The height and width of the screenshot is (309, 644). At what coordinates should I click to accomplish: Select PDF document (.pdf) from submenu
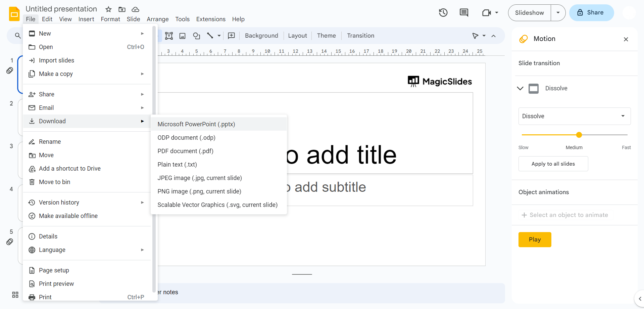tap(185, 151)
